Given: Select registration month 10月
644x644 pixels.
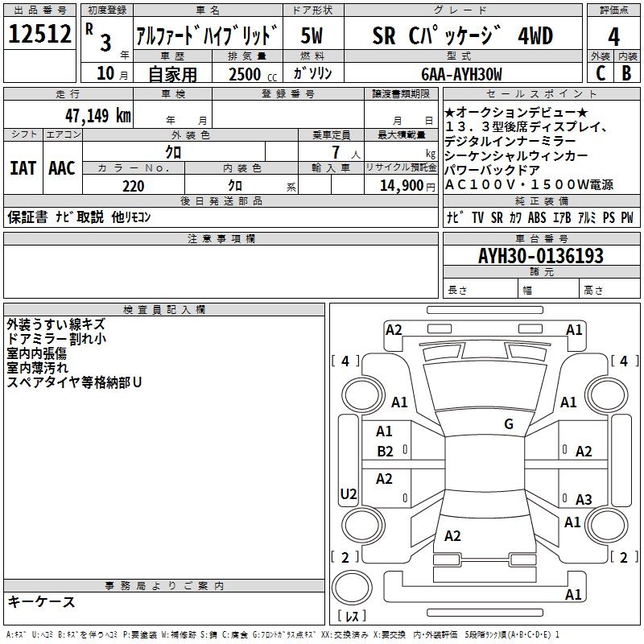Looking at the screenshot, I should tap(113, 73).
